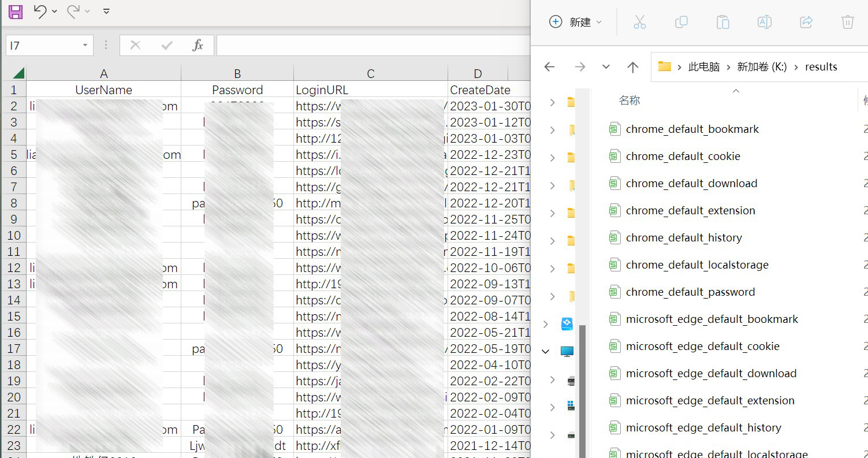Viewport: 868px width, 458px height.
Task: Open the chevron dropdown after 此电脑 breadcrumb
Action: pos(728,67)
